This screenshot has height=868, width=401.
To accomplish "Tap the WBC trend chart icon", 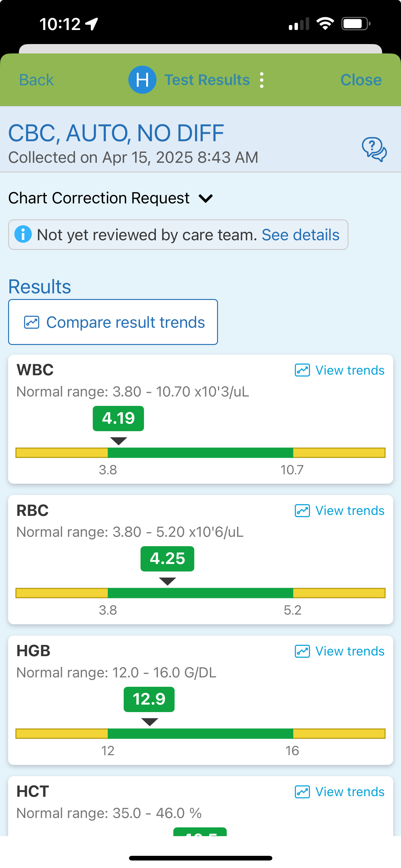I will click(302, 370).
